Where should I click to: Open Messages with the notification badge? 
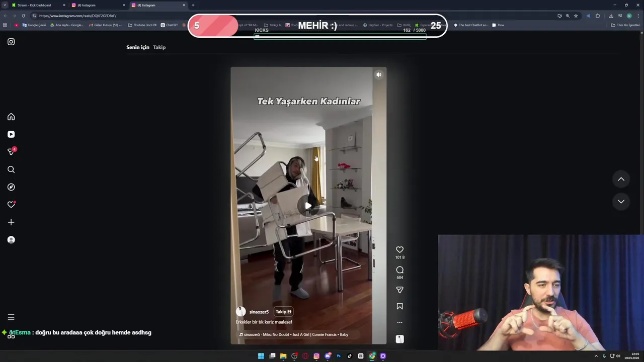pyautogui.click(x=11, y=151)
